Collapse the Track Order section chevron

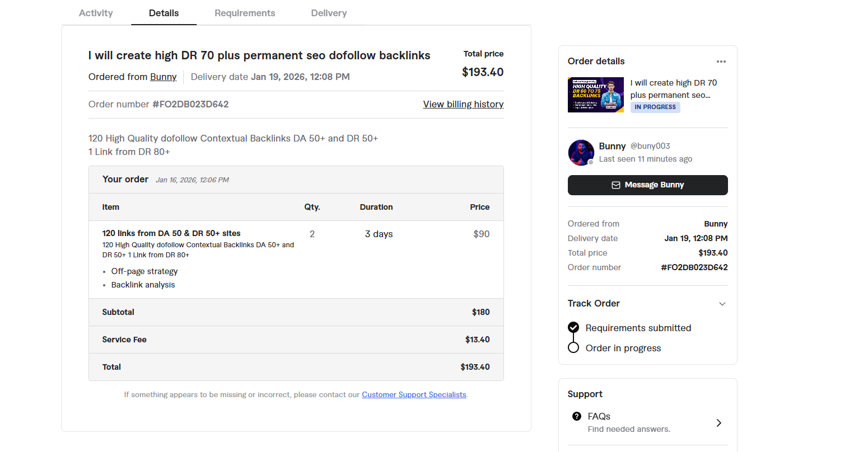722,304
